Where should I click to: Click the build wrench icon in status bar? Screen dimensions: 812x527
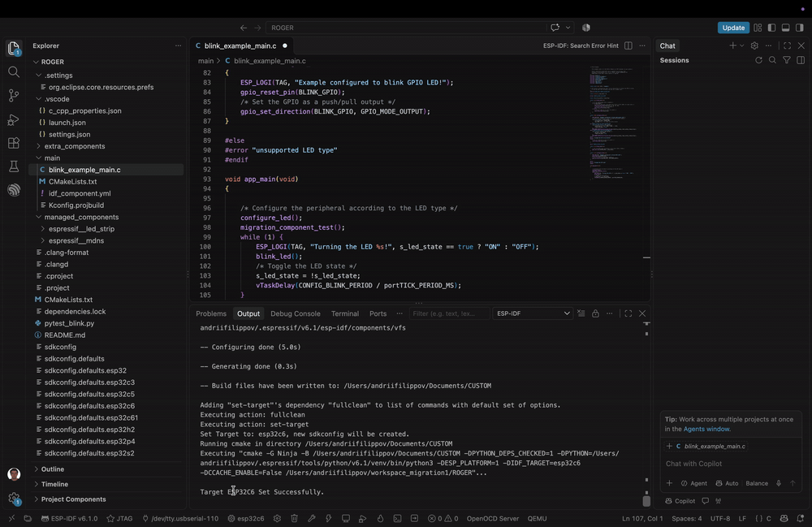[311, 518]
